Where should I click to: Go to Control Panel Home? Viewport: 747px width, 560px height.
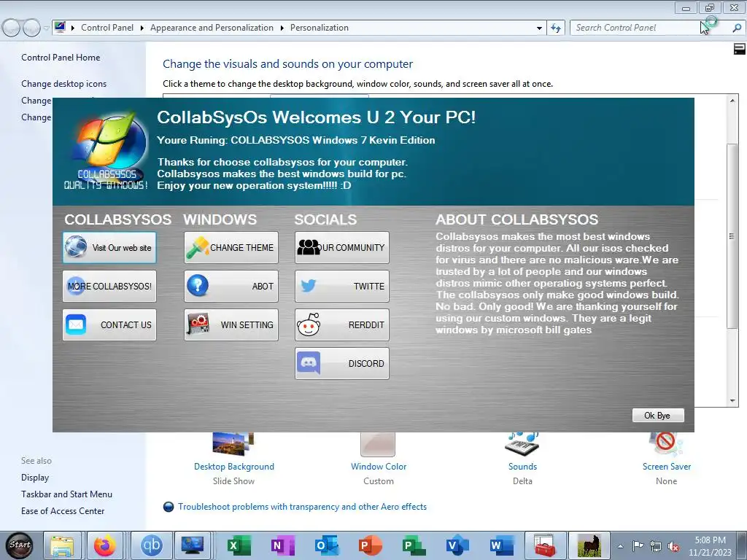pyautogui.click(x=61, y=57)
